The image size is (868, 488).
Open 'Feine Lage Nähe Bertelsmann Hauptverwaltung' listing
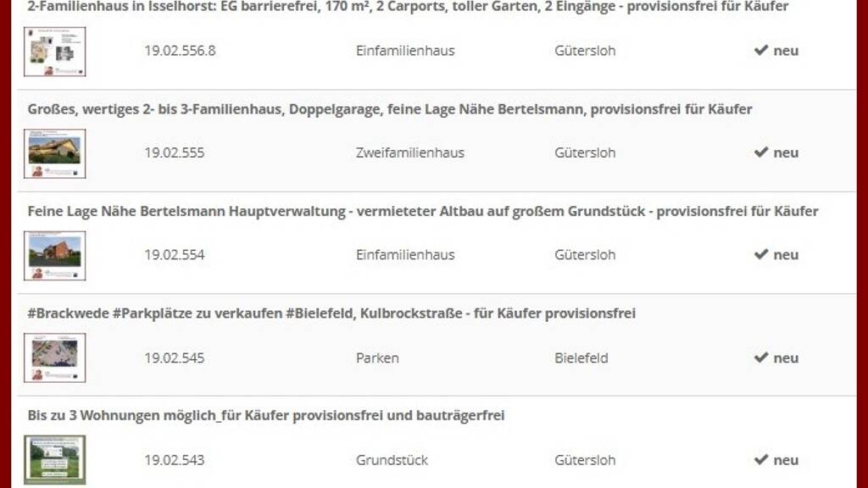423,211
